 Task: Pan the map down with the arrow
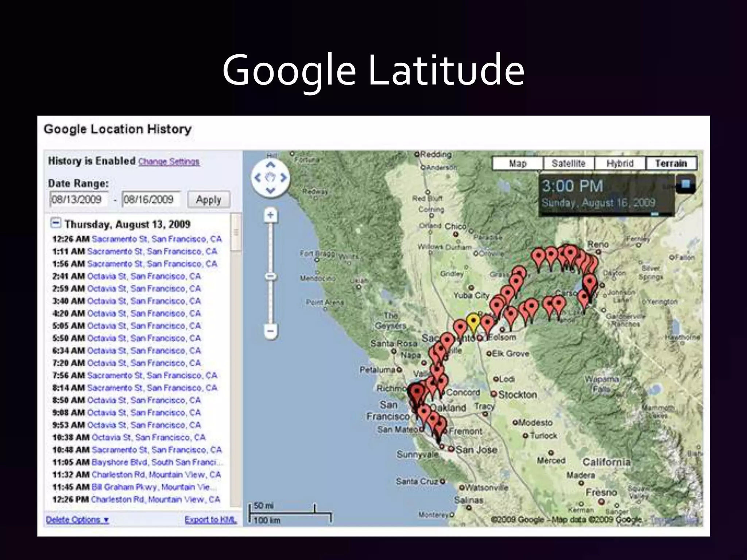(270, 190)
